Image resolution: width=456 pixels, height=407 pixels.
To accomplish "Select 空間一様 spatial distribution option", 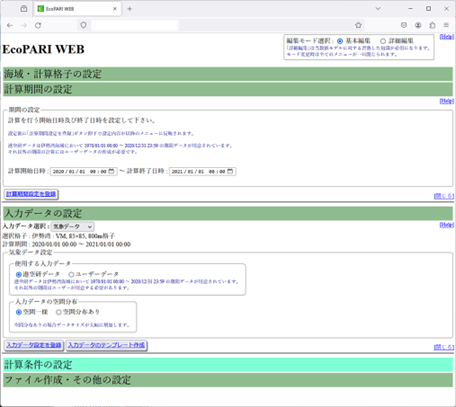I will point(19,312).
